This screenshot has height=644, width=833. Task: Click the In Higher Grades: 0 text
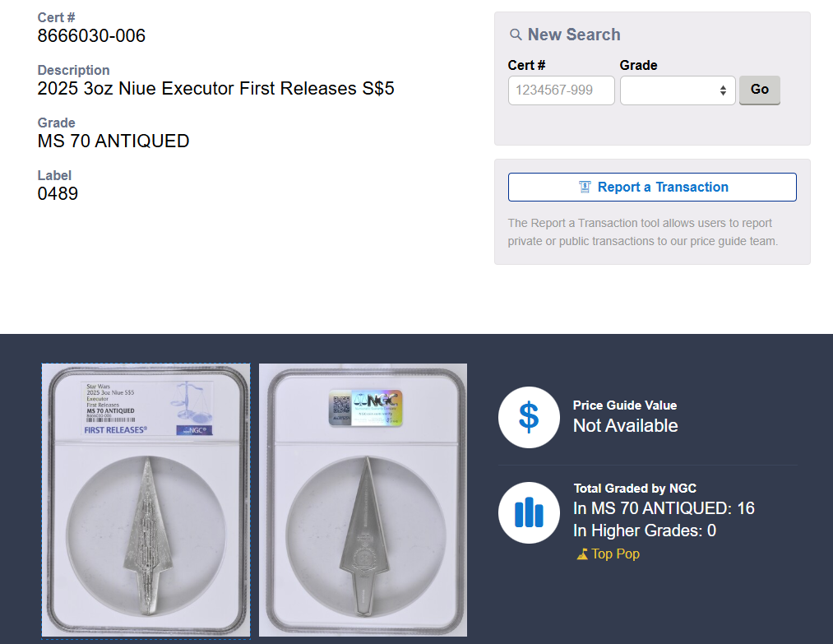point(644,530)
